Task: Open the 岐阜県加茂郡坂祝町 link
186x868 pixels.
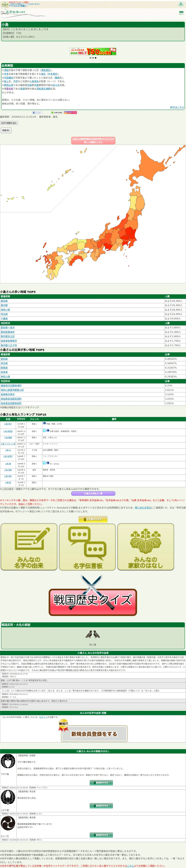Action: pyautogui.click(x=11, y=403)
